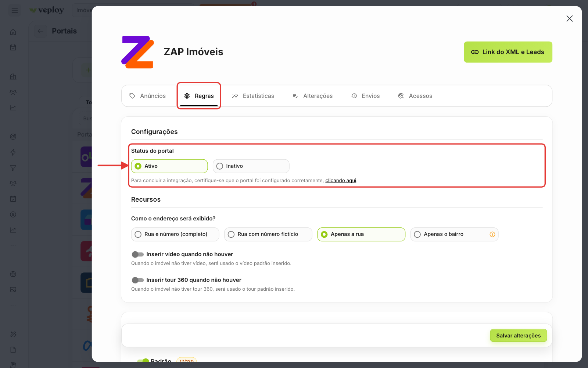Open the Acessos tab

pyautogui.click(x=415, y=96)
